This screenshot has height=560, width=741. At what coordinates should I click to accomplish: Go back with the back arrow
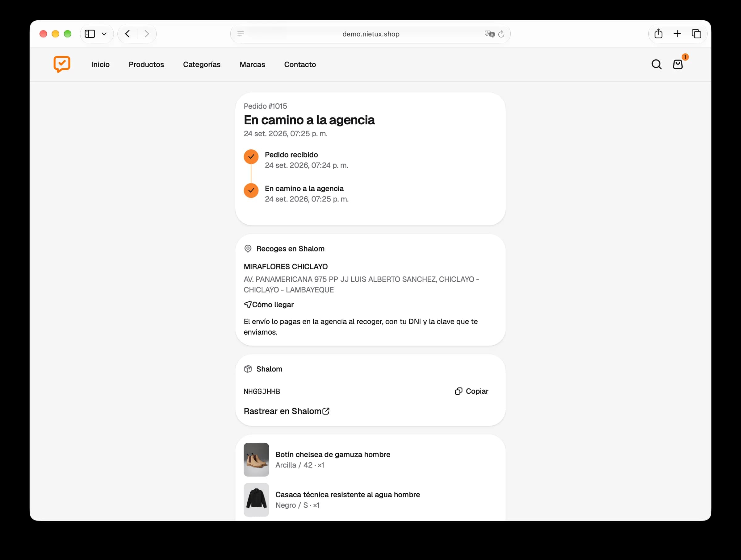[x=128, y=34]
